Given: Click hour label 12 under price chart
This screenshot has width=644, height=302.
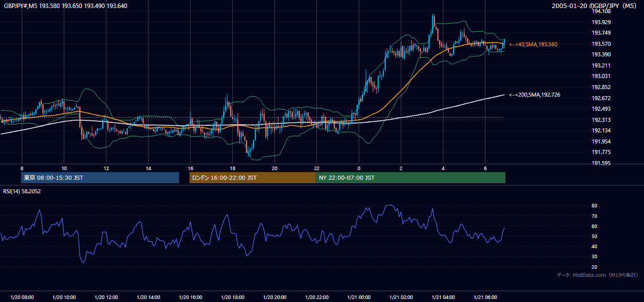Looking at the screenshot, I should point(106,168).
